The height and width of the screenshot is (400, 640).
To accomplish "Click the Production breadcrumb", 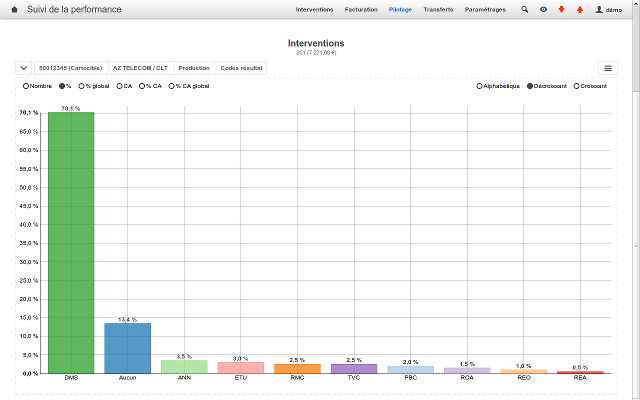I will click(194, 68).
